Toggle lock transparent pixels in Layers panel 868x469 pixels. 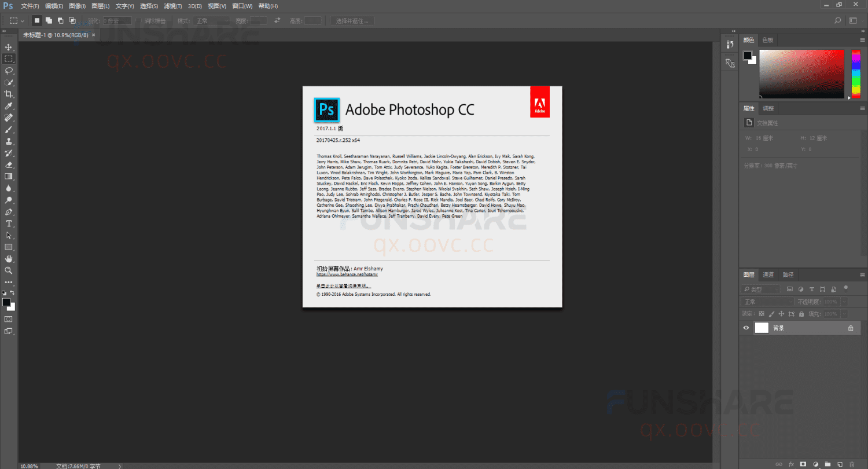762,314
